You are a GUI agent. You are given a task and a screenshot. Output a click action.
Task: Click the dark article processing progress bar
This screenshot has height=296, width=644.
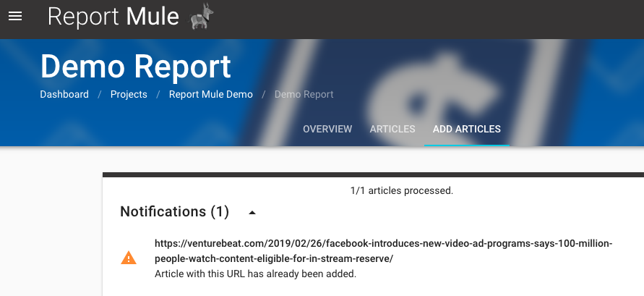373,174
